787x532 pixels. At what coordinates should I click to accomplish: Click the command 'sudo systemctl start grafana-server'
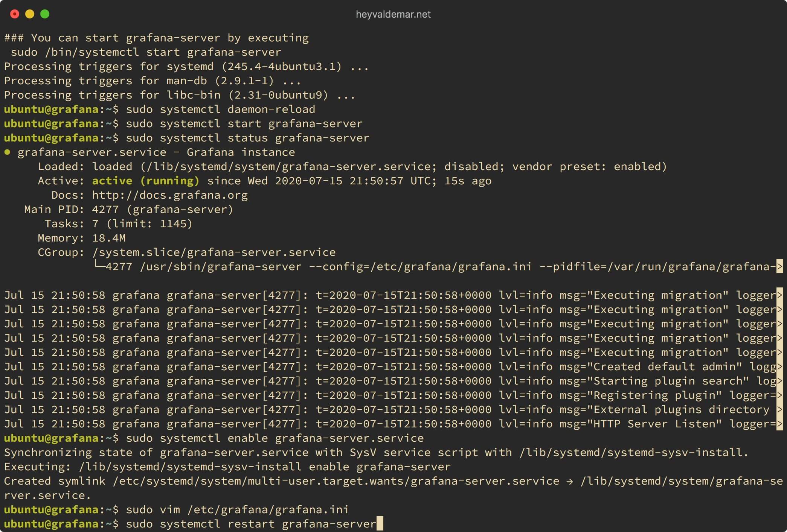(244, 124)
